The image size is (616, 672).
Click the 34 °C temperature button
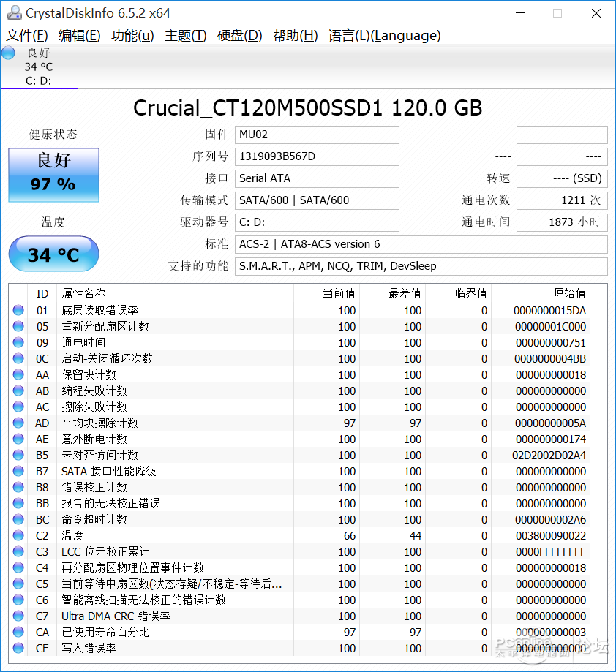53,254
